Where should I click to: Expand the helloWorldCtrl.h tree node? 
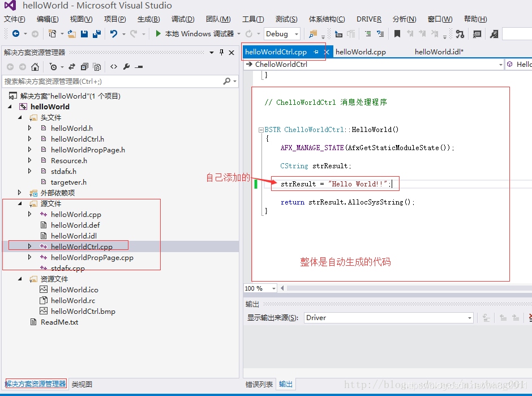(x=30, y=139)
